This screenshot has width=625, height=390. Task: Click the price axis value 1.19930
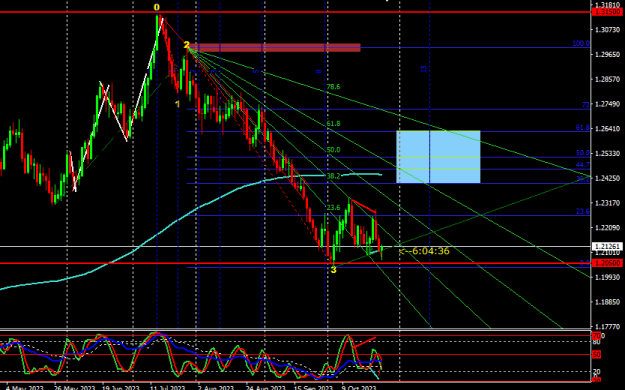607,277
